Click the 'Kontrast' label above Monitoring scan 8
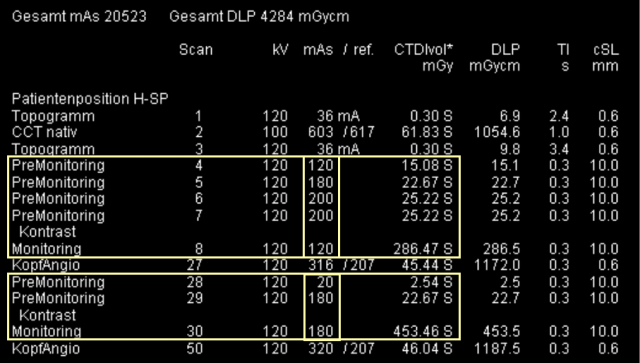This screenshot has height=363, width=640. click(x=47, y=232)
